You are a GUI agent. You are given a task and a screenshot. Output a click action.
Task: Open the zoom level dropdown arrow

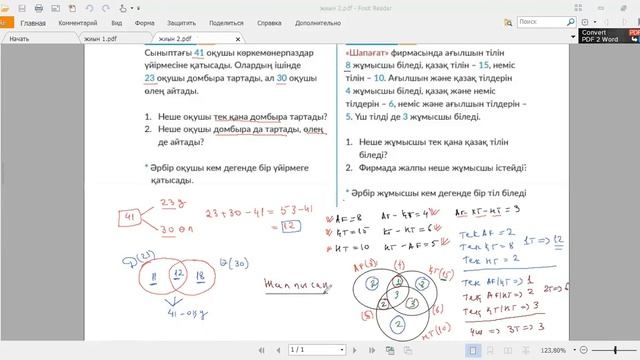574,350
